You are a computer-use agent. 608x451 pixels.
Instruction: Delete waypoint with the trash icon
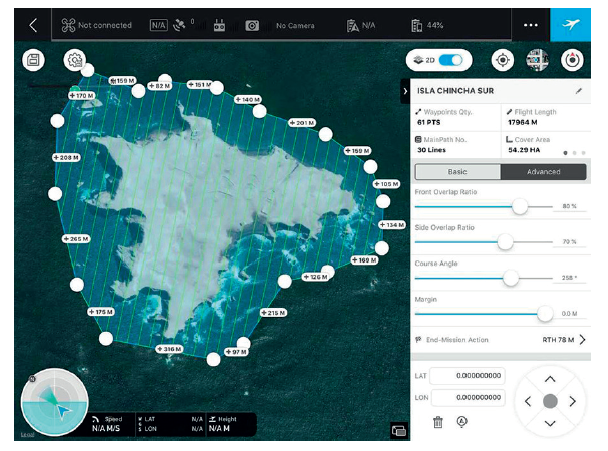437,422
